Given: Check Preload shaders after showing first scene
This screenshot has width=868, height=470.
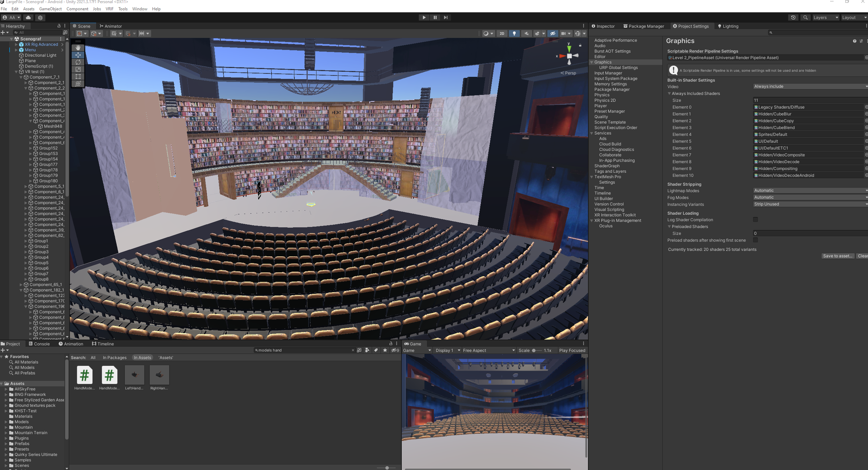Looking at the screenshot, I should coord(755,240).
